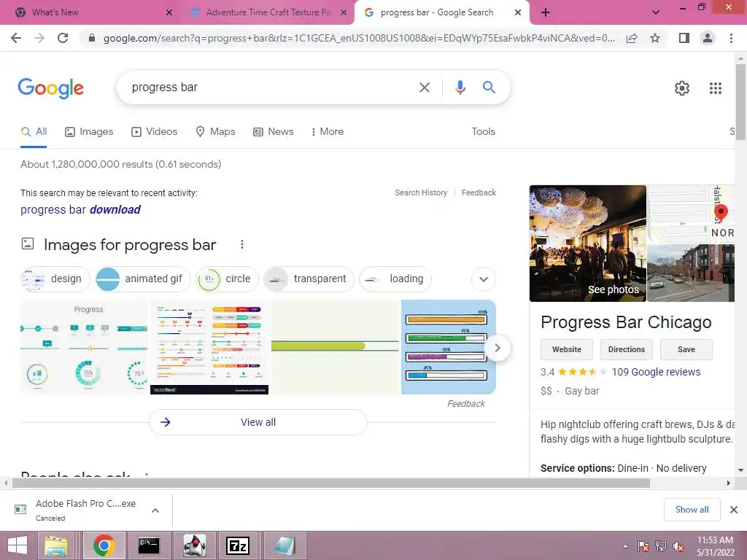Open Google quick settings gear
The image size is (747, 560).
pos(682,88)
